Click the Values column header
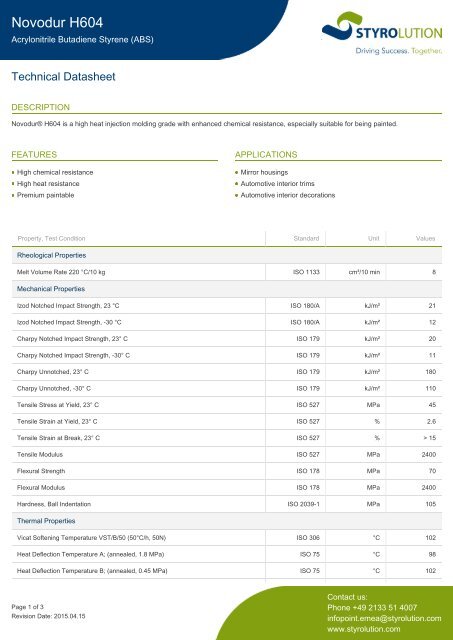Screen dimensions: 453x640 pyautogui.click(x=426, y=238)
